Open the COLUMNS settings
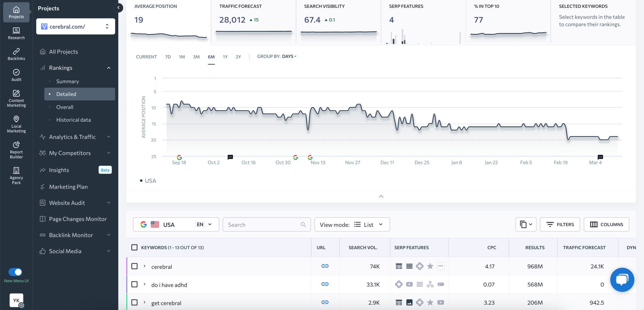Viewport: 644px width, 310px height. 606,224
